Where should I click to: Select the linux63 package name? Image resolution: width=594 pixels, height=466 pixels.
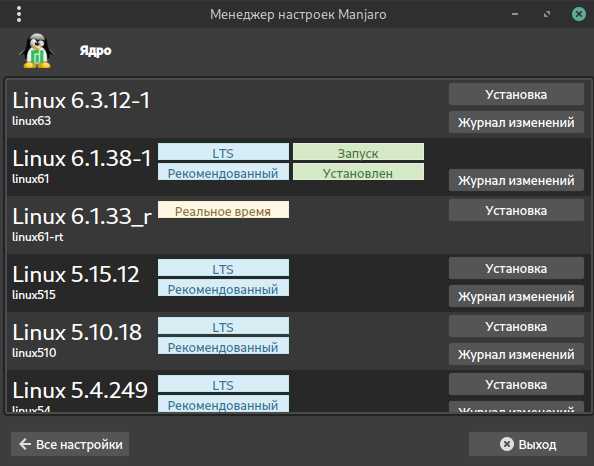tap(31, 121)
